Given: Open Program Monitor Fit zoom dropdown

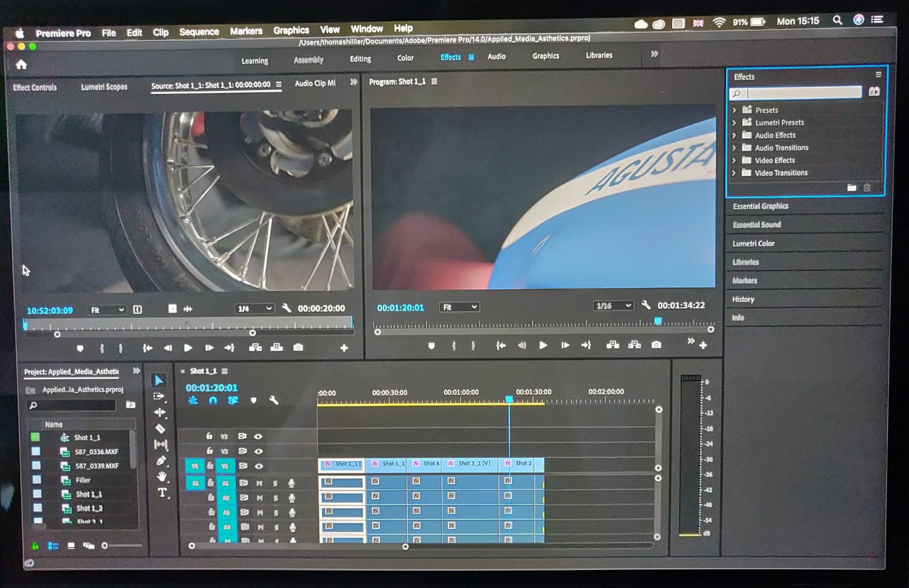Looking at the screenshot, I should pyautogui.click(x=459, y=307).
